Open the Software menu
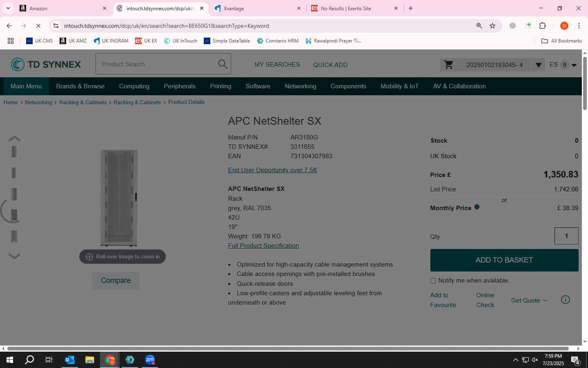Screen dimensions: 588x368 coord(258,86)
